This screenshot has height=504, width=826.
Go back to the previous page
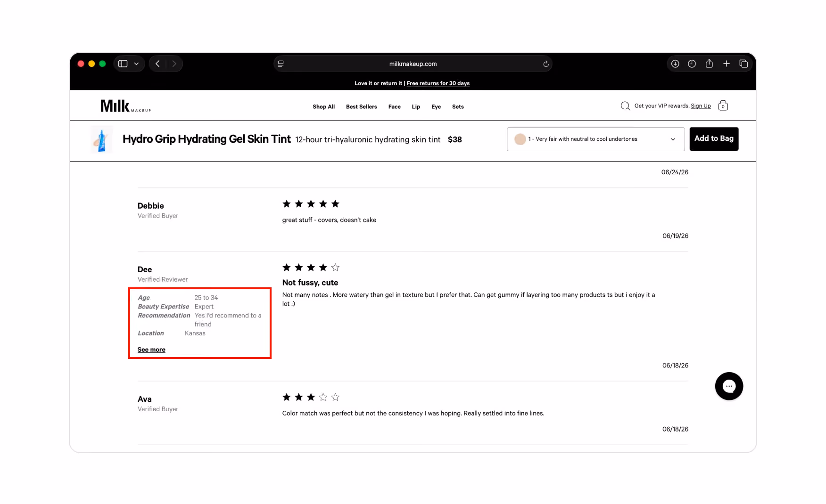coord(157,64)
